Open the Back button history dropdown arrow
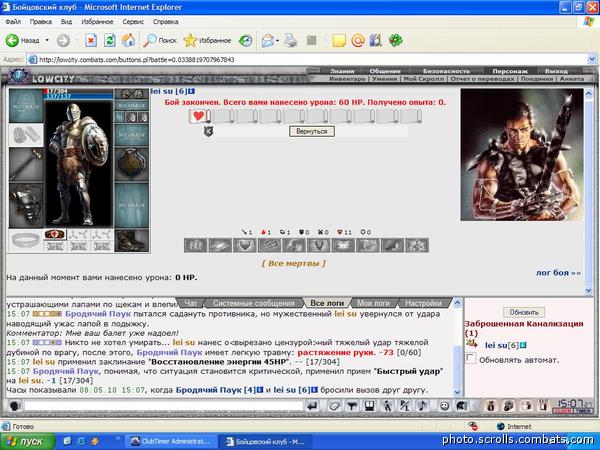 [x=47, y=40]
